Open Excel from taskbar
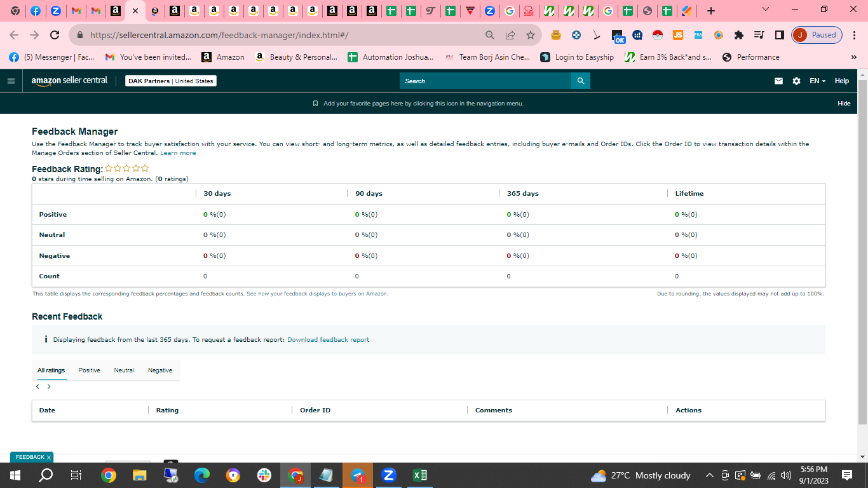This screenshot has height=488, width=868. pyautogui.click(x=419, y=475)
